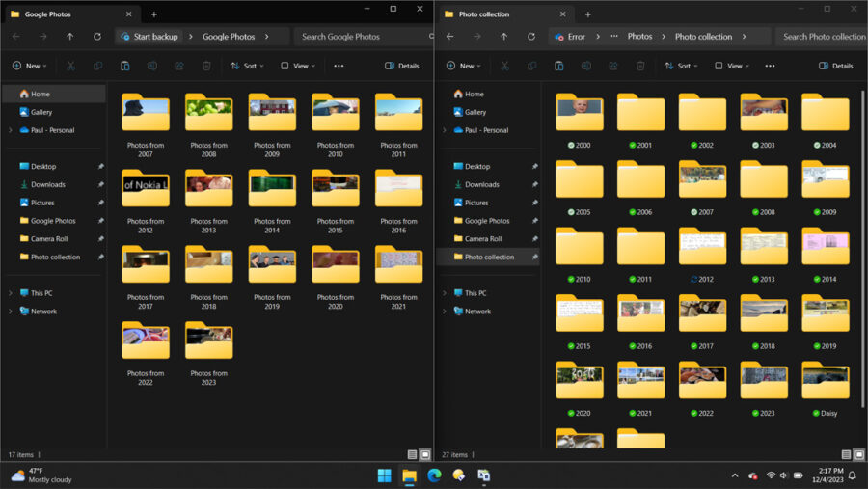Click Photo collection window vertical scrollbar
The width and height of the screenshot is (868, 489).
862,249
